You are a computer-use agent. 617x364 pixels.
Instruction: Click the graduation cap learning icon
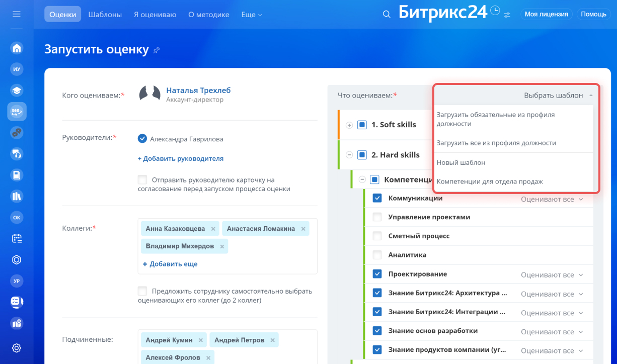tap(17, 90)
